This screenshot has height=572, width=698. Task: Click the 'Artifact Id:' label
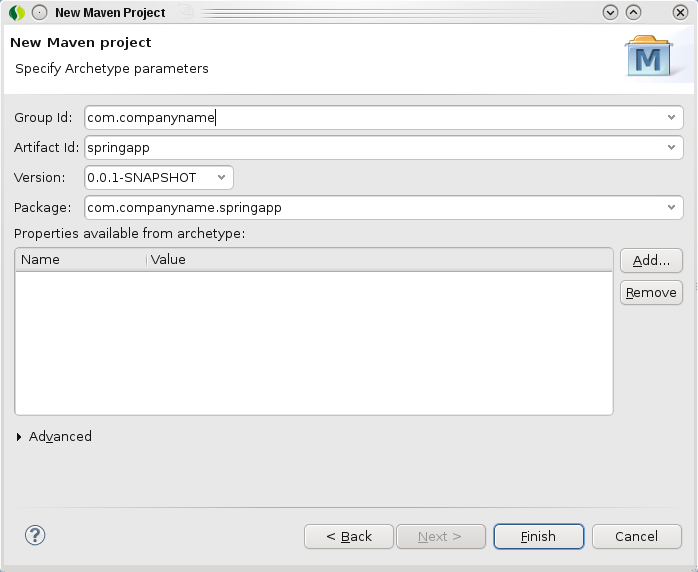pyautogui.click(x=46, y=147)
